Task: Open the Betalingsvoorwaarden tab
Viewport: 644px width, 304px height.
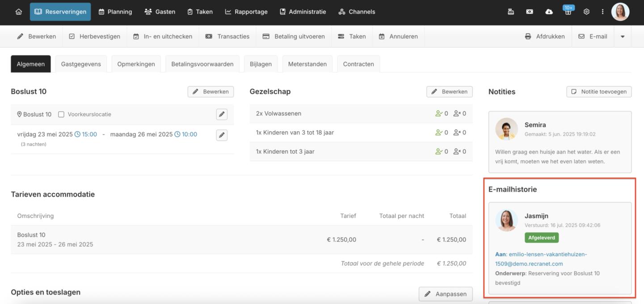Action: (202, 64)
